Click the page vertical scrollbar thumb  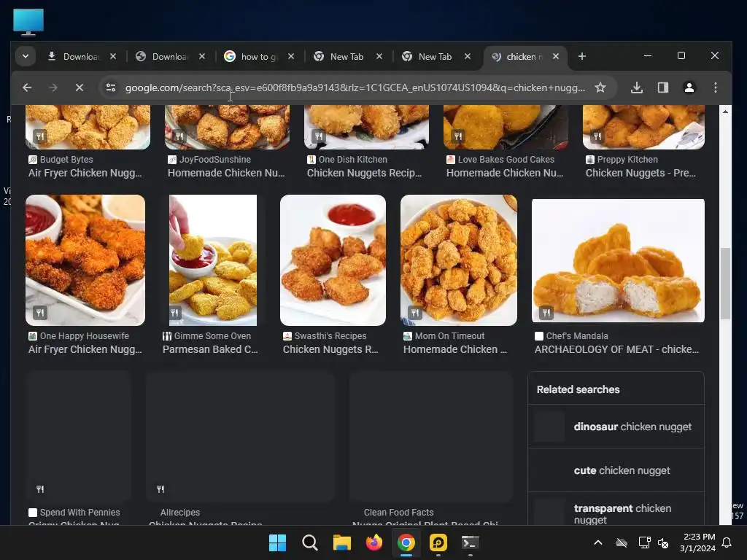(x=725, y=284)
